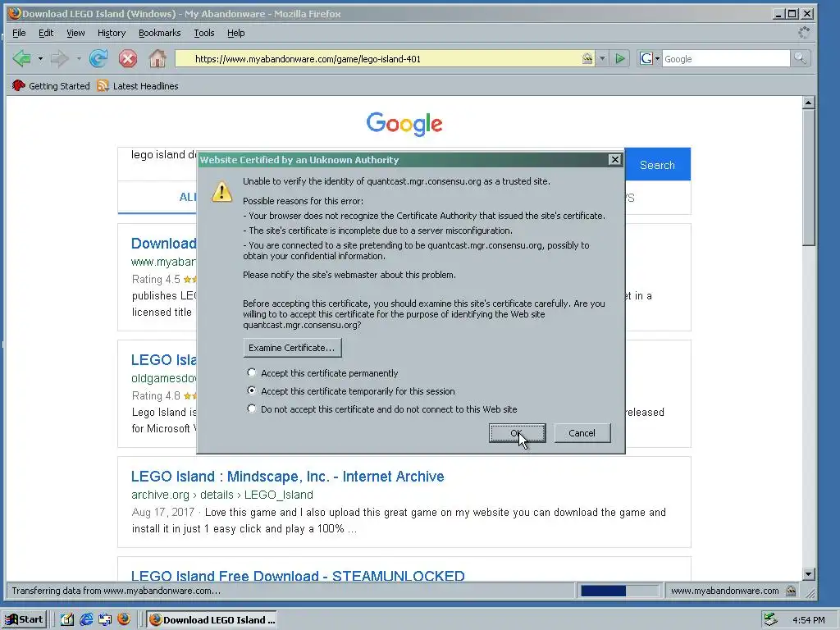Click the vertical scrollbar thumb
The height and width of the screenshot is (630, 840).
[808, 177]
